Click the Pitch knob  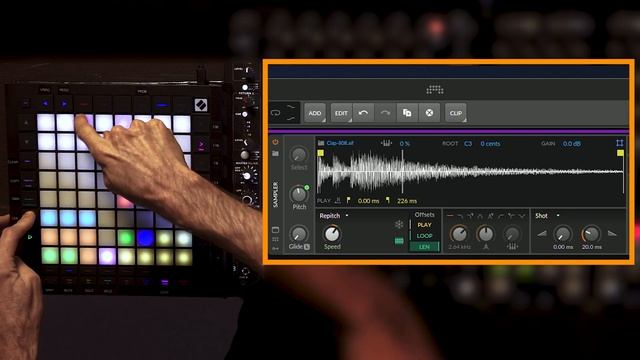(x=299, y=194)
